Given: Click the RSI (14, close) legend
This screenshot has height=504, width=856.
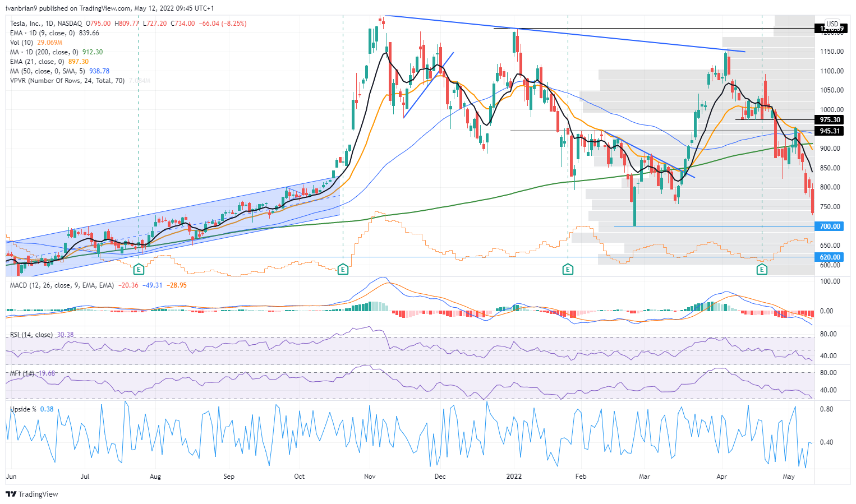Looking at the screenshot, I should pos(31,335).
